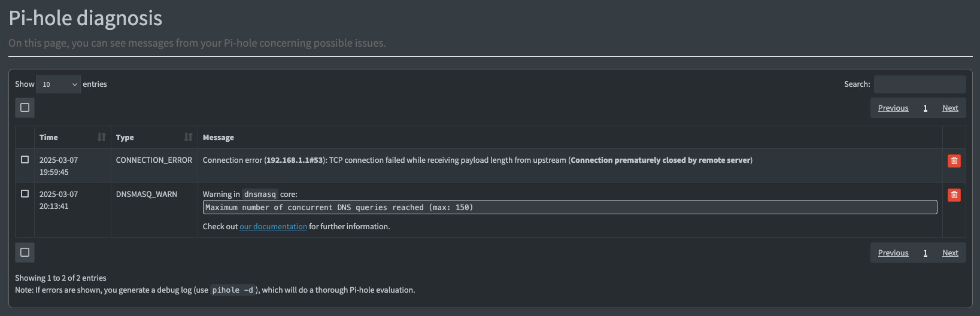Delete the DNSMASQ_WARN message with trash icon

pyautogui.click(x=954, y=195)
